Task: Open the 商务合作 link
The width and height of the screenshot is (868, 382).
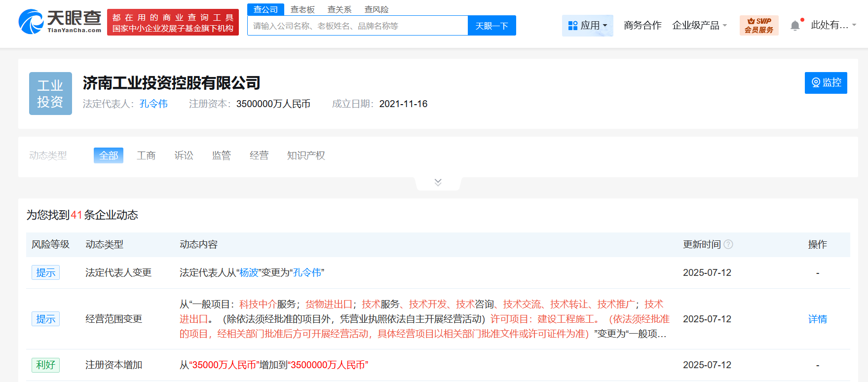Action: point(642,25)
